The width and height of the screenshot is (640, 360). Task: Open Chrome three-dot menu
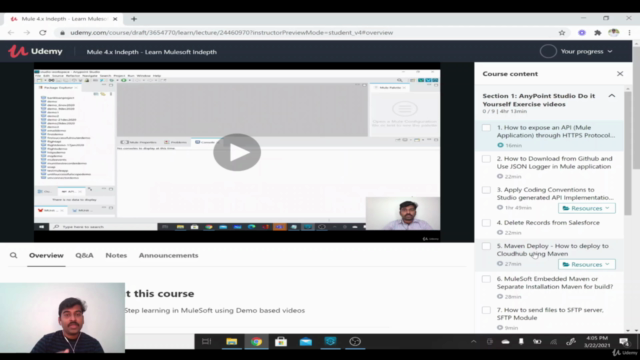(x=629, y=33)
